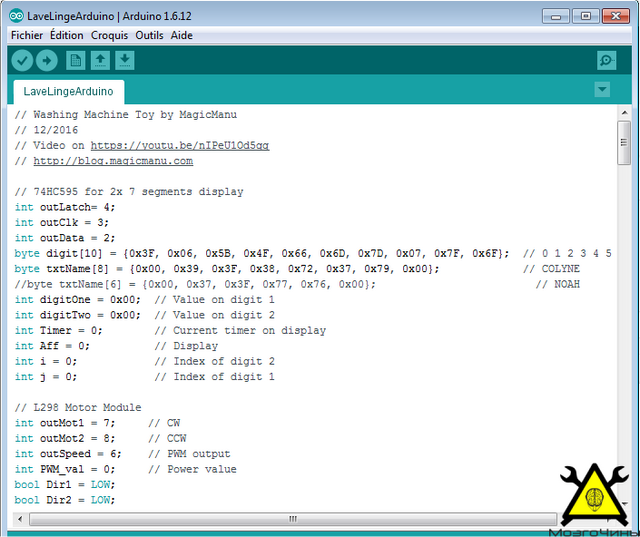640x537 pixels.
Task: Open the Édition menu
Action: [x=67, y=36]
